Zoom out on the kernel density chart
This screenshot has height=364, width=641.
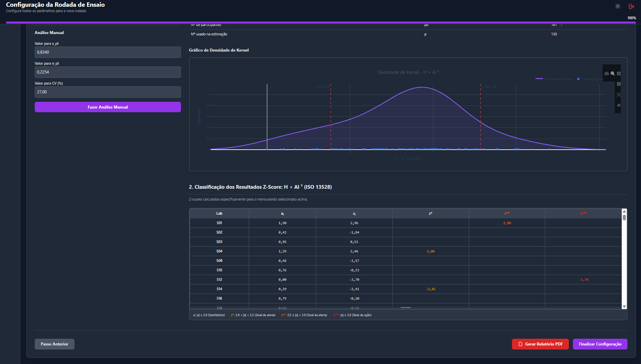[x=619, y=84]
